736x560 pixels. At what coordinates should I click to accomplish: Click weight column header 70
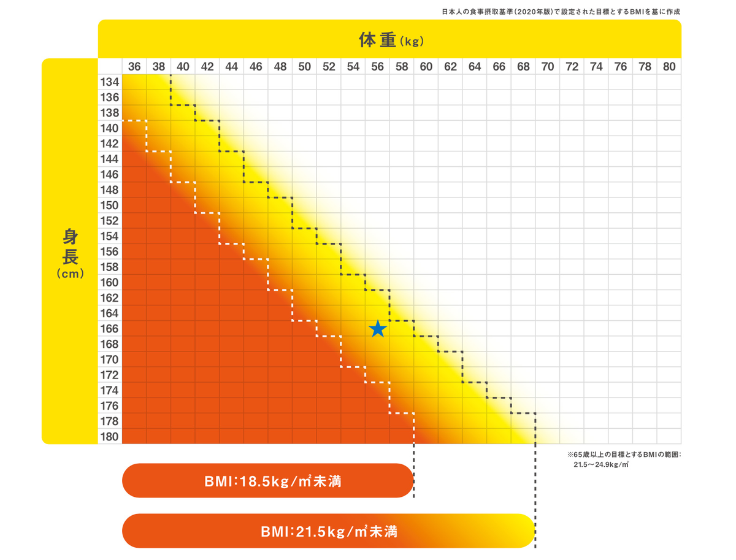(x=548, y=66)
